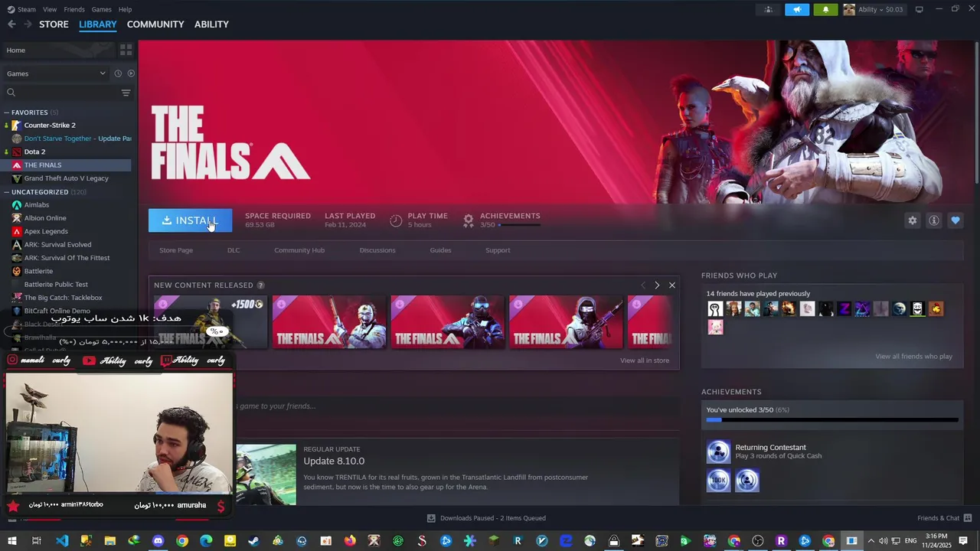980x551 pixels.
Task: Open THE FINALS manage gear icon
Action: click(912, 220)
